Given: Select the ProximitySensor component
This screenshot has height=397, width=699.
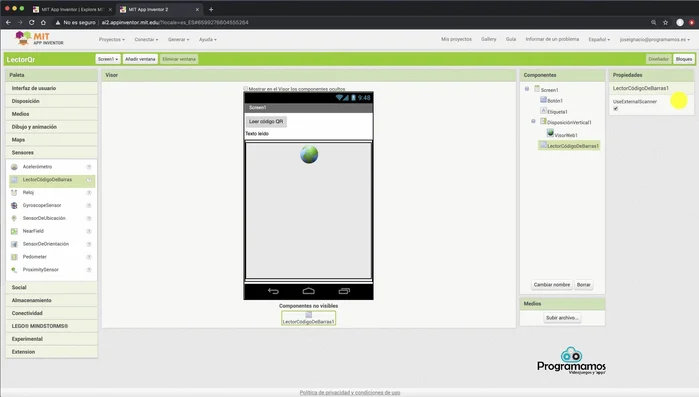Looking at the screenshot, I should [40, 270].
